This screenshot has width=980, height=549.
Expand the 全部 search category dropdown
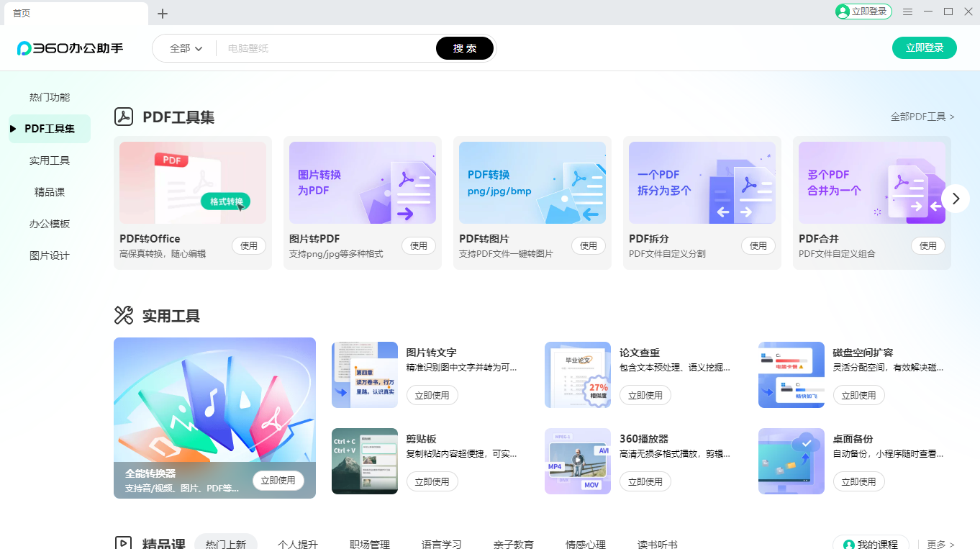point(186,48)
